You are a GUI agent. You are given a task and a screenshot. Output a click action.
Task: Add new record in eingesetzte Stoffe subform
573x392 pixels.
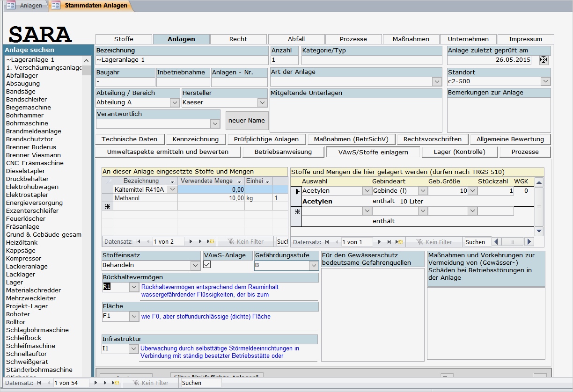(211, 242)
